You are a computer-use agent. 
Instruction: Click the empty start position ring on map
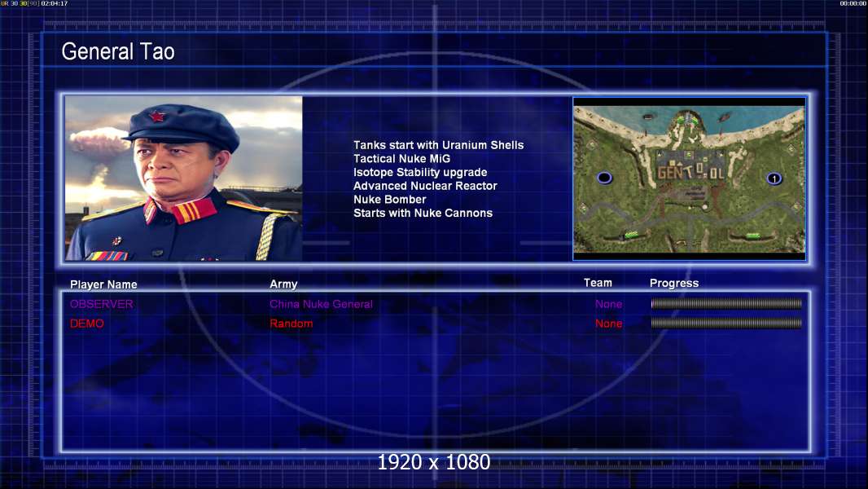point(604,177)
